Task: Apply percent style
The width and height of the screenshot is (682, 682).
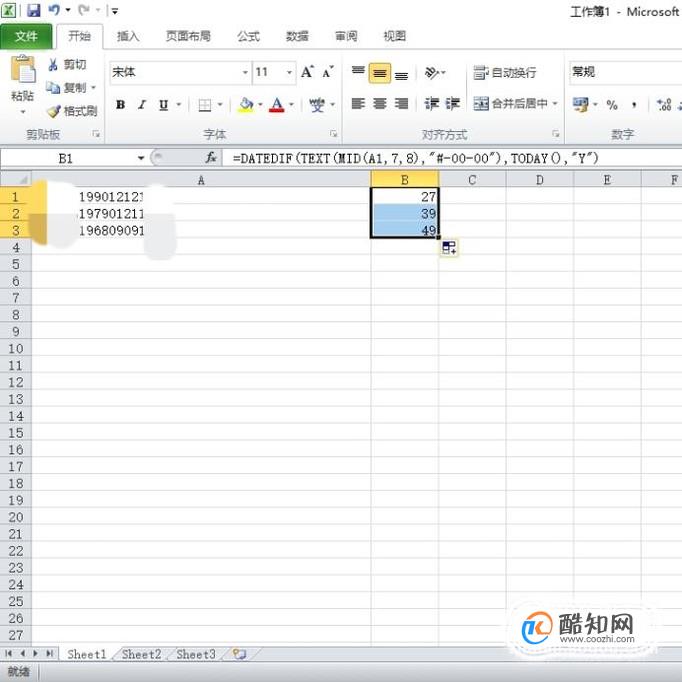Action: tap(612, 105)
